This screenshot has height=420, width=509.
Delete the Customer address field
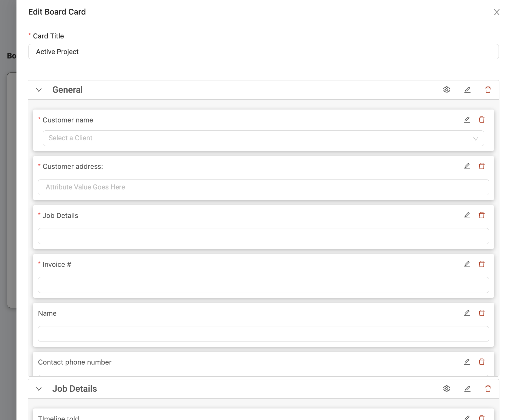pos(482,166)
